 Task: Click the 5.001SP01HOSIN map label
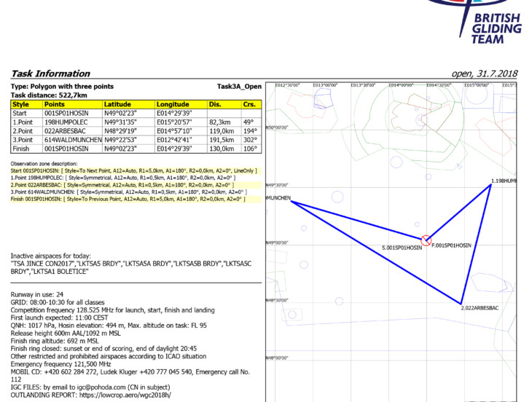pyautogui.click(x=402, y=248)
